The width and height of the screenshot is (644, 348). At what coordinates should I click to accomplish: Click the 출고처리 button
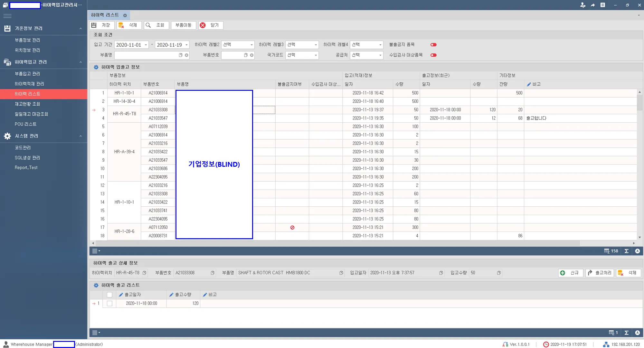600,273
